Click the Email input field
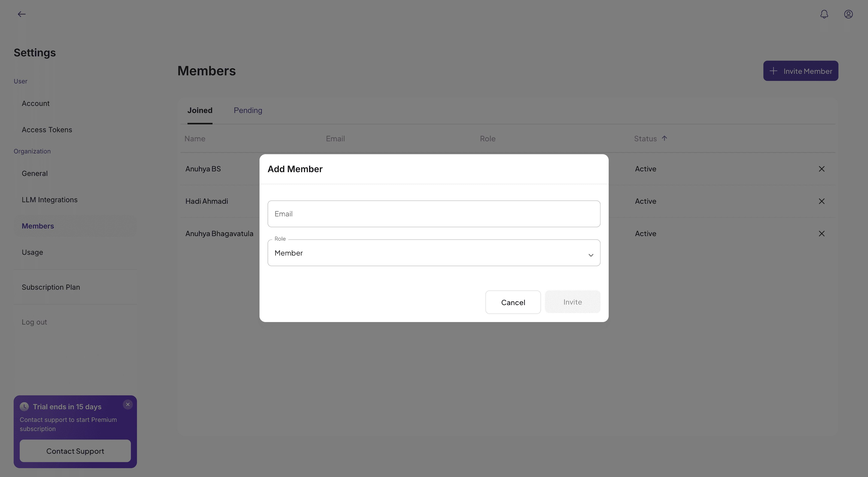This screenshot has width=868, height=477. (x=434, y=214)
